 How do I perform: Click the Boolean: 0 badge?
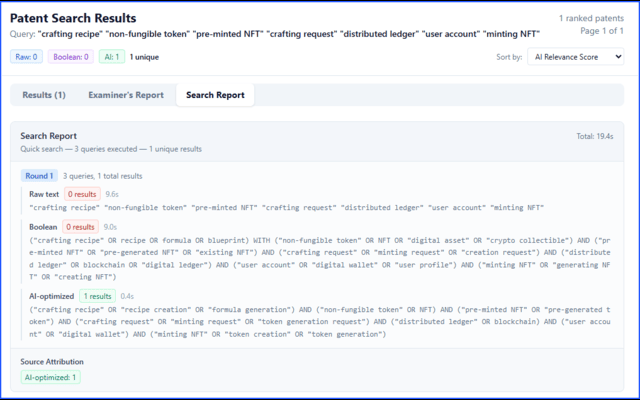(71, 57)
